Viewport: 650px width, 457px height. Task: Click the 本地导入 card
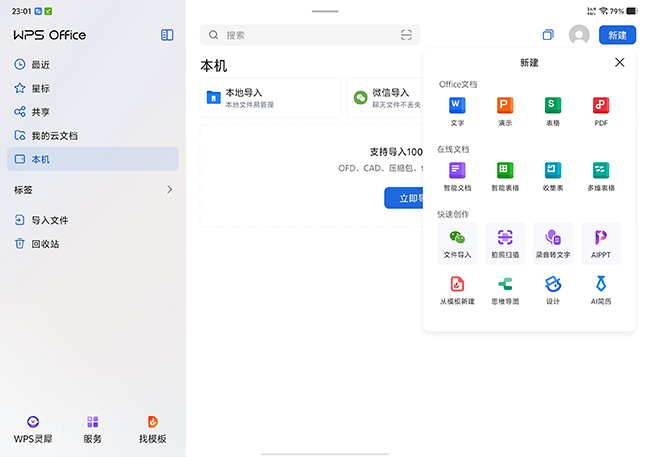coord(270,97)
